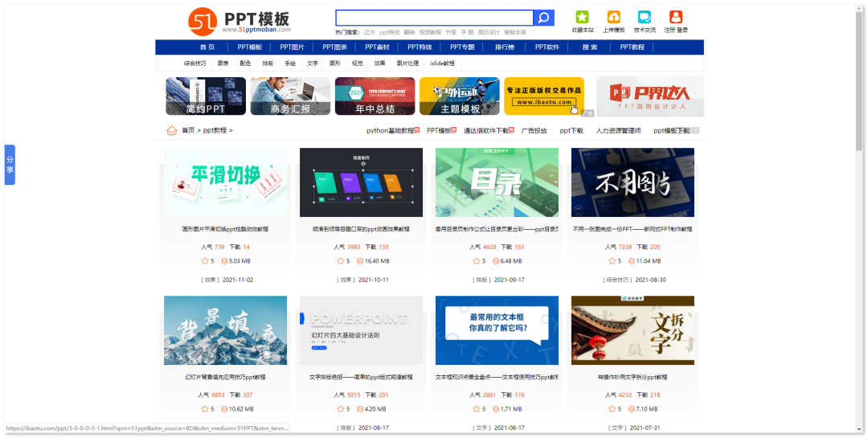
Task: Click the star icon beside 1.71 MB card
Action: tap(476, 409)
